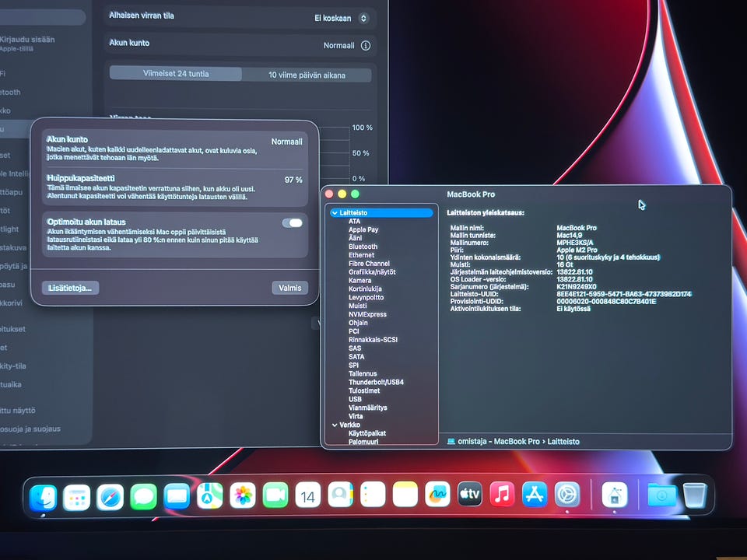Click serial number value K21N9249X0
The height and width of the screenshot is (560, 747).
pos(577,287)
